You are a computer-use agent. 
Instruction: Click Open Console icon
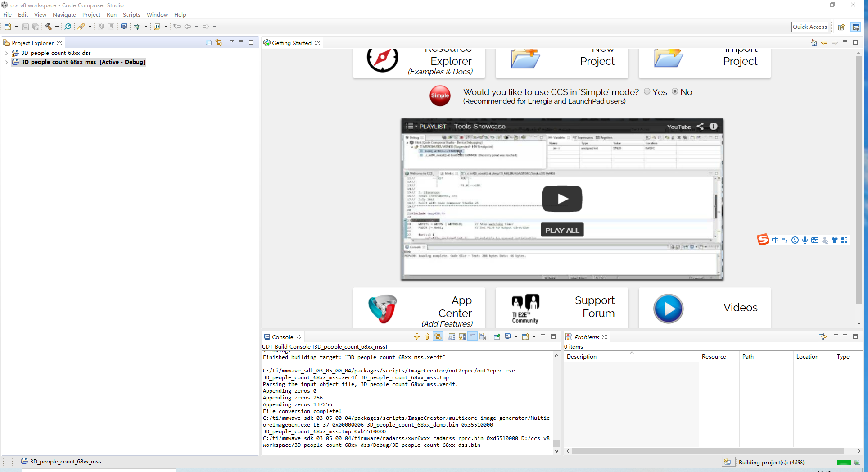pos(525,337)
